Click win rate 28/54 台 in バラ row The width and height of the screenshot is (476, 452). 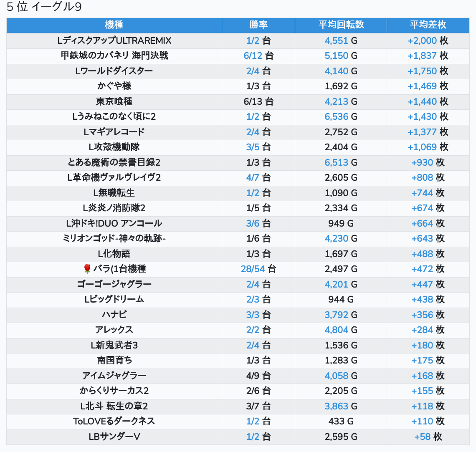(258, 269)
